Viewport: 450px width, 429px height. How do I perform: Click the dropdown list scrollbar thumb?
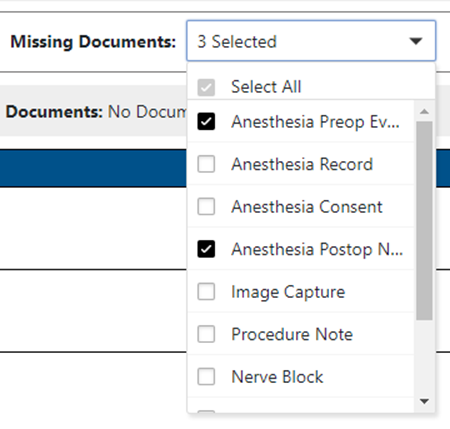pos(424,221)
